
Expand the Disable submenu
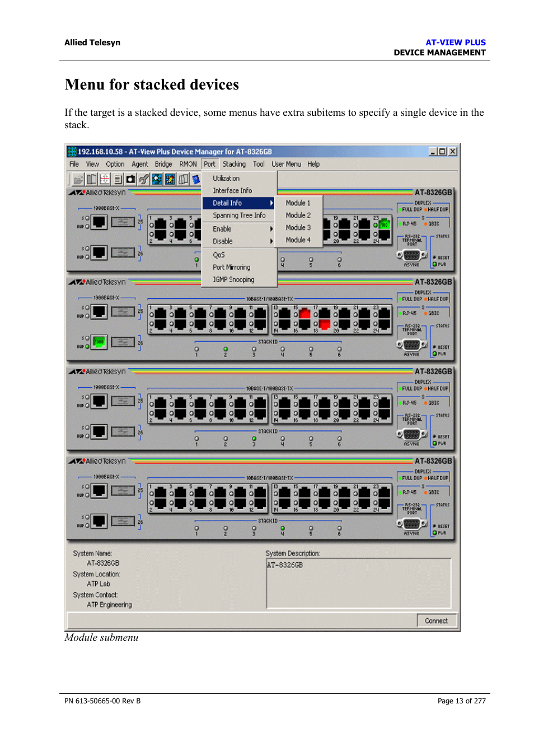point(239,241)
